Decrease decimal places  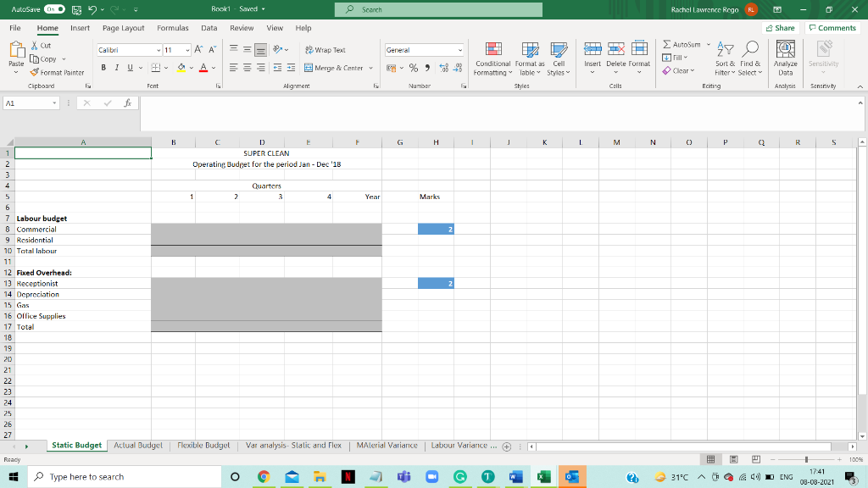(x=458, y=68)
